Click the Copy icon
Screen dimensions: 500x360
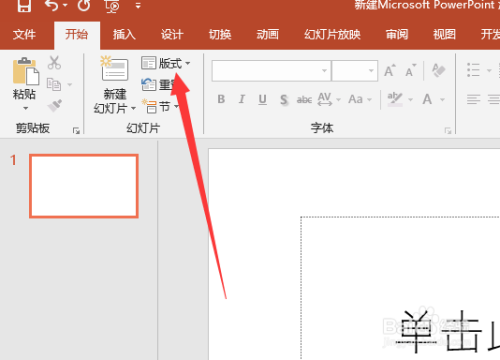pos(54,85)
